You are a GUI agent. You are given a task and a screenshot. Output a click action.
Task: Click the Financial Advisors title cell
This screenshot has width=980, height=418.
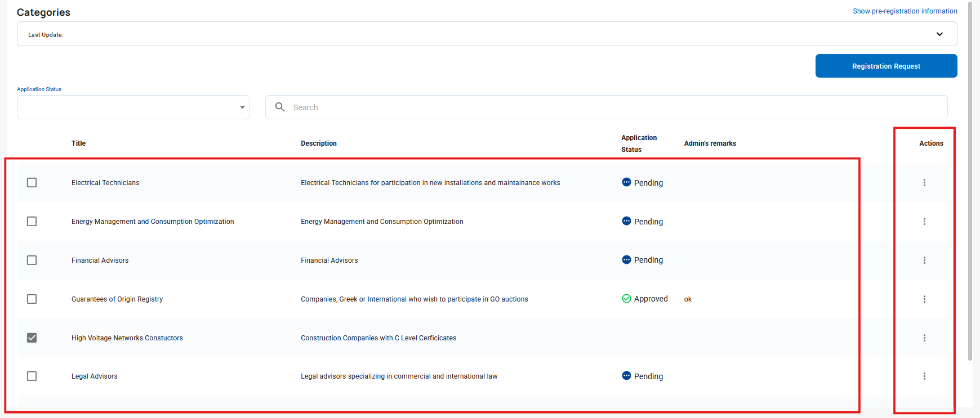pyautogui.click(x=100, y=260)
